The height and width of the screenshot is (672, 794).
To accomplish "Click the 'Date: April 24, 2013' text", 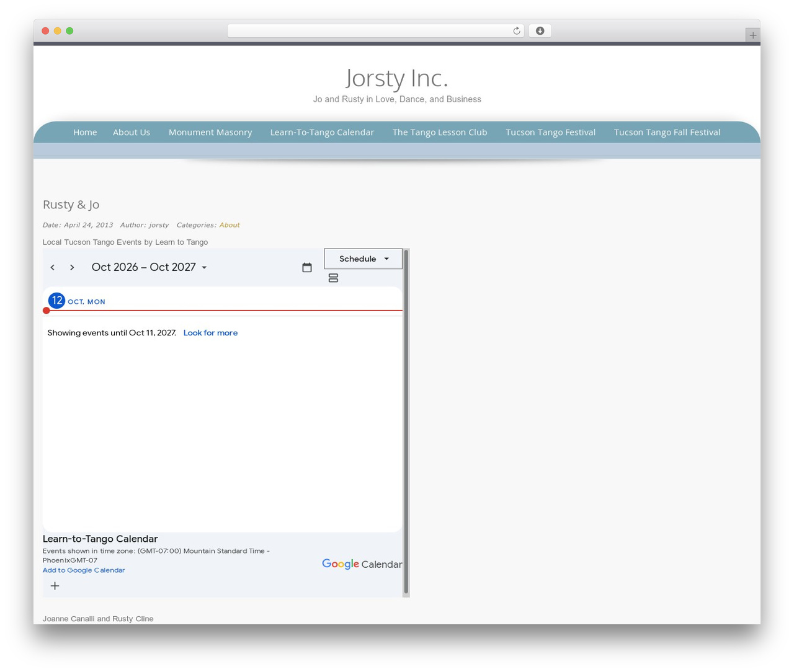I will pos(78,225).
